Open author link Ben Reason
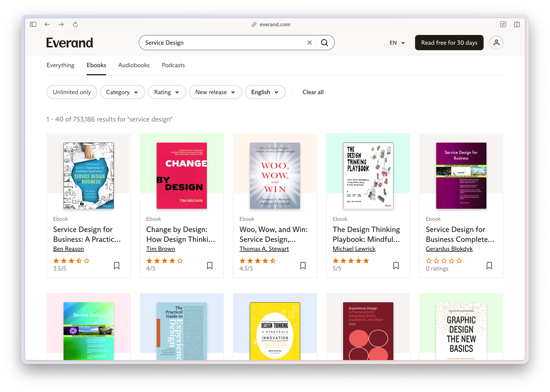This screenshot has height=392, width=550. [x=68, y=249]
